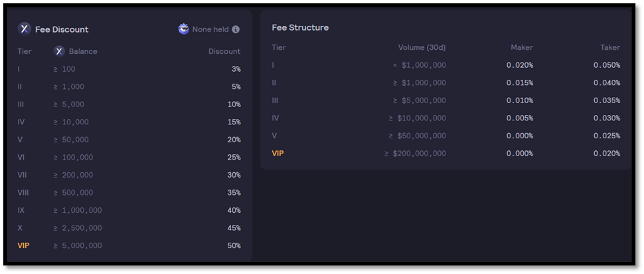Click the Taker column header
The height and width of the screenshot is (274, 644).
point(610,47)
